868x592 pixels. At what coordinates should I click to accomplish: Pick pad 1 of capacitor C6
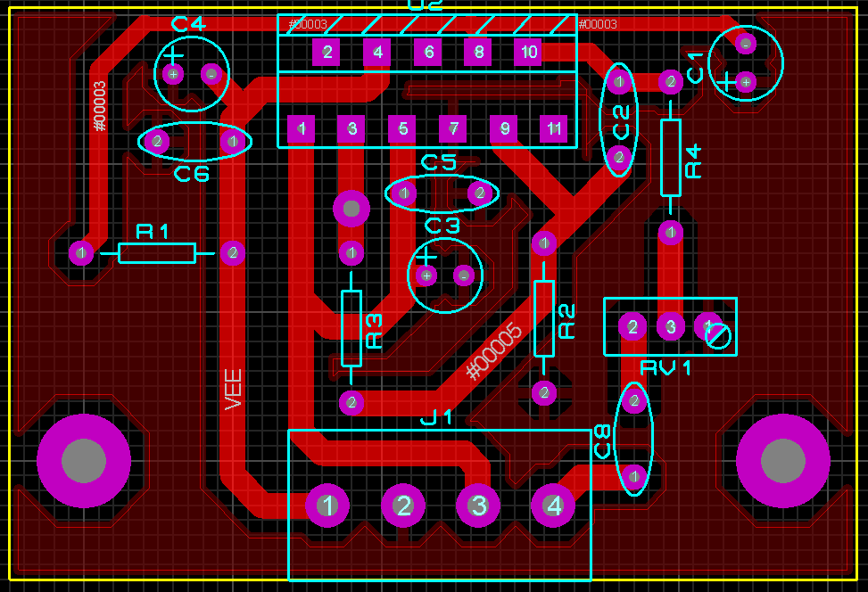click(233, 142)
